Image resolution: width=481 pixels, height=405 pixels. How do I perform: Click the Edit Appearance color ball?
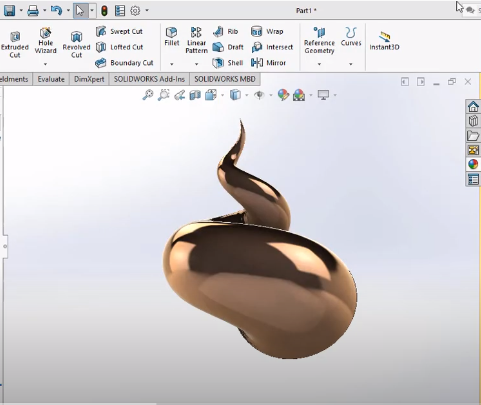point(283,95)
